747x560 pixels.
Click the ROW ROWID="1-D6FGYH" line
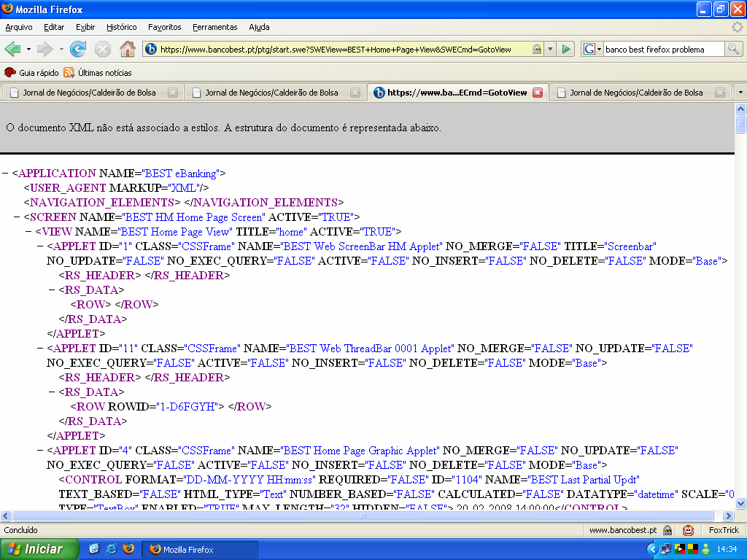point(171,407)
